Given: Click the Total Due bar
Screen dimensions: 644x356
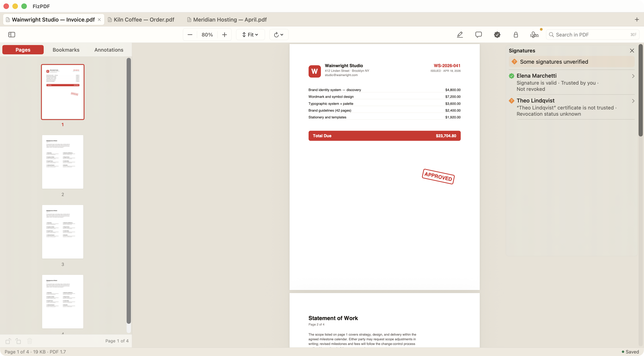Looking at the screenshot, I should (x=384, y=136).
